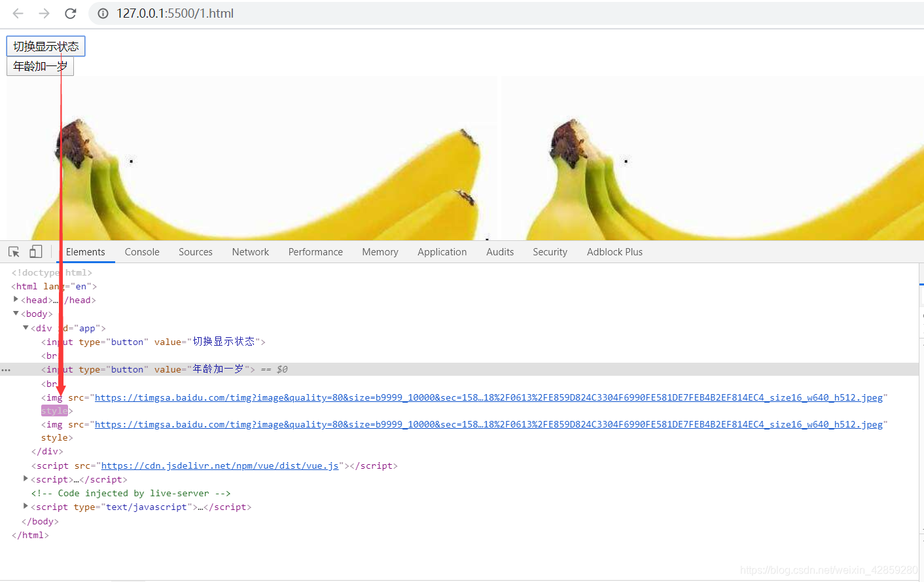Open the three-dots menu on selected row
Viewport: 924px width, 582px height.
[x=6, y=370]
